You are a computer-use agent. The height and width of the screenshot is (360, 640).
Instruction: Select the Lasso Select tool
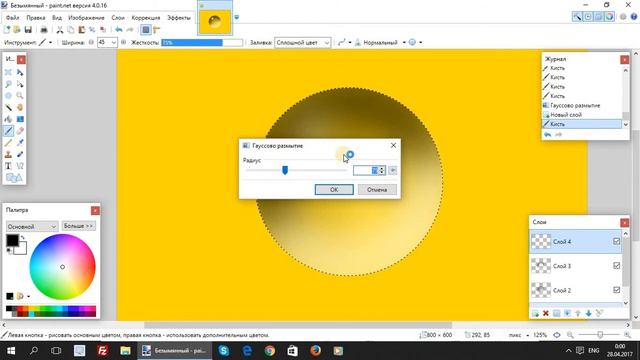(x=8, y=84)
